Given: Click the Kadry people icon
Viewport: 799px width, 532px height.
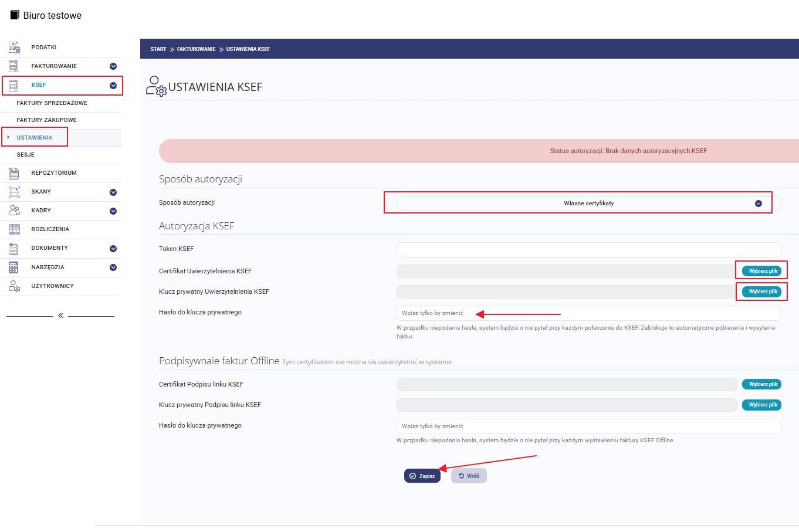Looking at the screenshot, I should 14,211.
